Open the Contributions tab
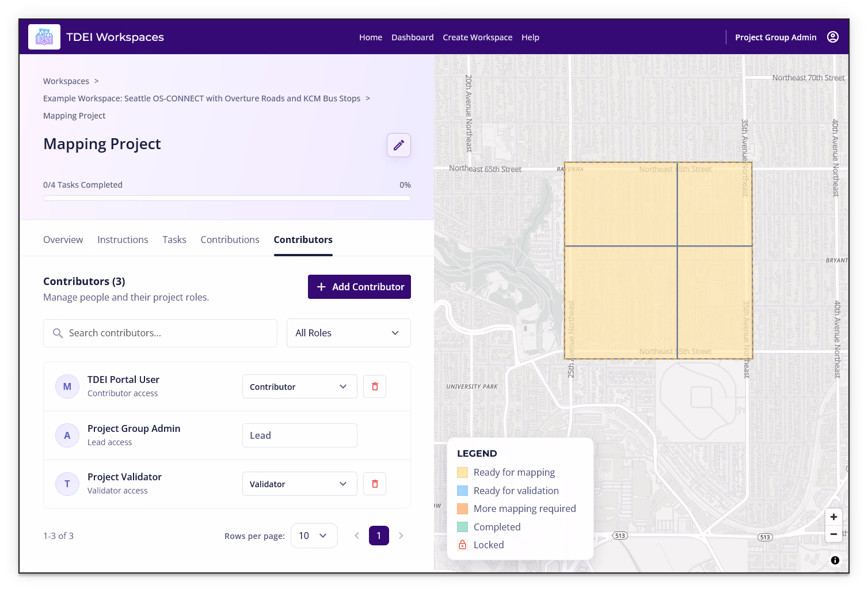 (230, 240)
